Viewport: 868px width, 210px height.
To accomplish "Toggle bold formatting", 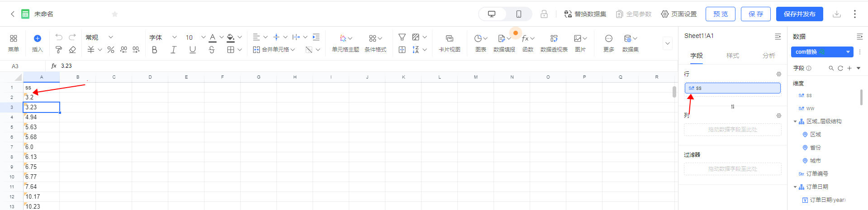I will point(155,50).
